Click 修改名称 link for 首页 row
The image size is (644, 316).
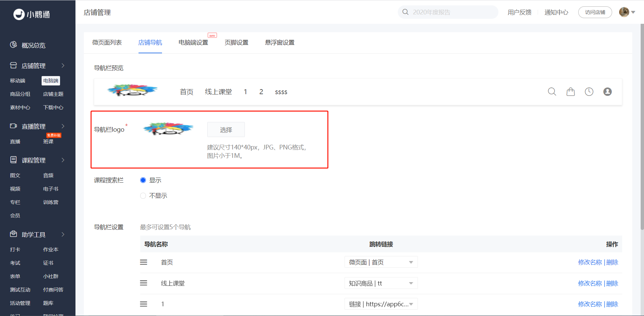click(x=590, y=262)
